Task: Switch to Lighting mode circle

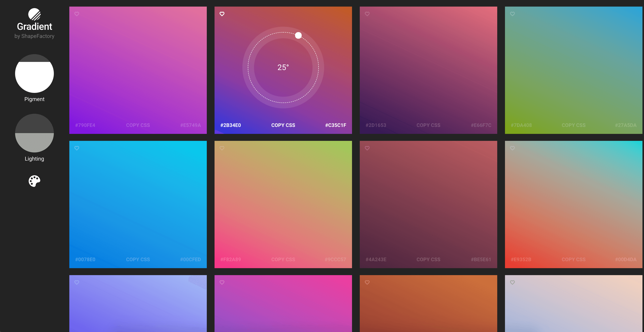Action: pos(34,133)
